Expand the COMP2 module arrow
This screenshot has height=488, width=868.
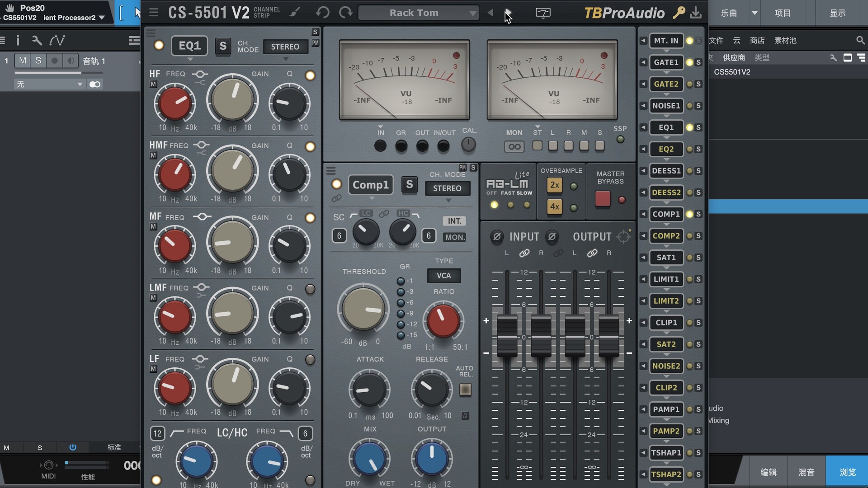tap(643, 236)
